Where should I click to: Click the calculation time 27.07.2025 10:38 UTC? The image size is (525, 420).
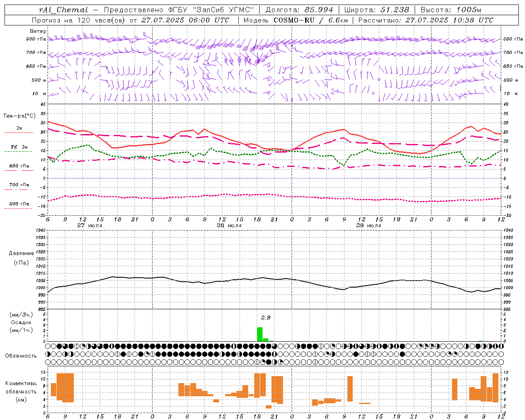(450, 20)
